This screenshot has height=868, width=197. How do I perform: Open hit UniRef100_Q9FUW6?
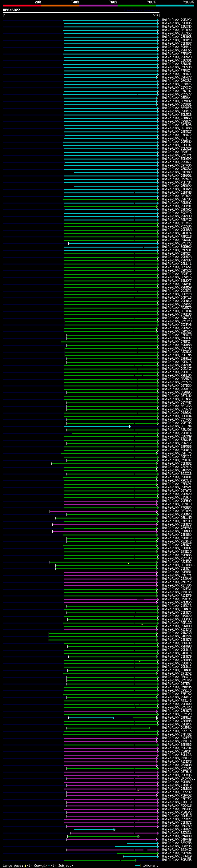[x=176, y=23]
